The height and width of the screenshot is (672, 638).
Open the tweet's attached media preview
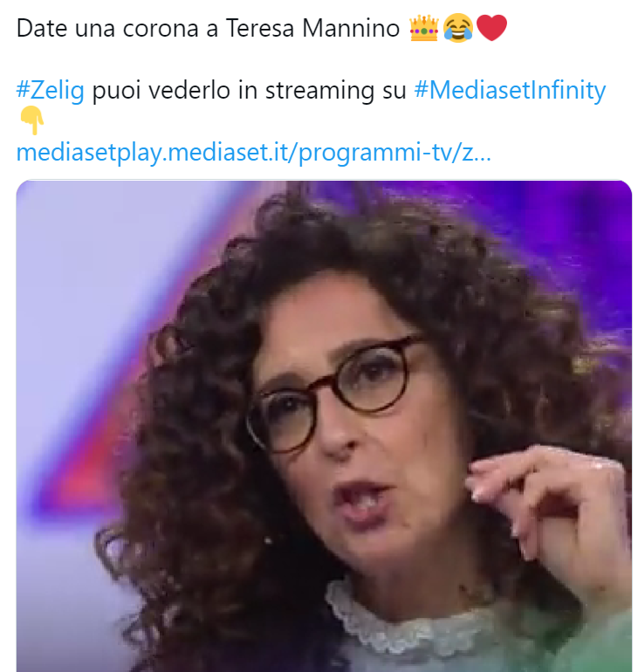click(x=324, y=426)
